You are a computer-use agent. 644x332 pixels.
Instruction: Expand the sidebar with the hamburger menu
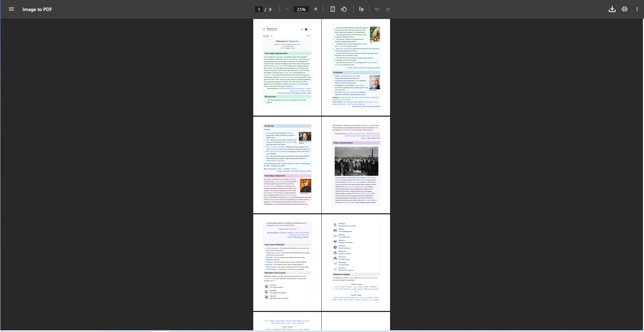point(11,9)
